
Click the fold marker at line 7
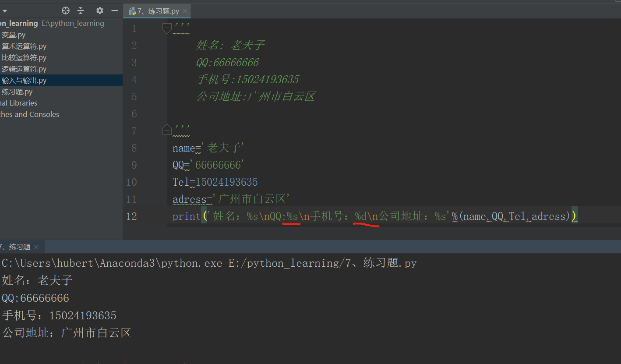point(166,129)
